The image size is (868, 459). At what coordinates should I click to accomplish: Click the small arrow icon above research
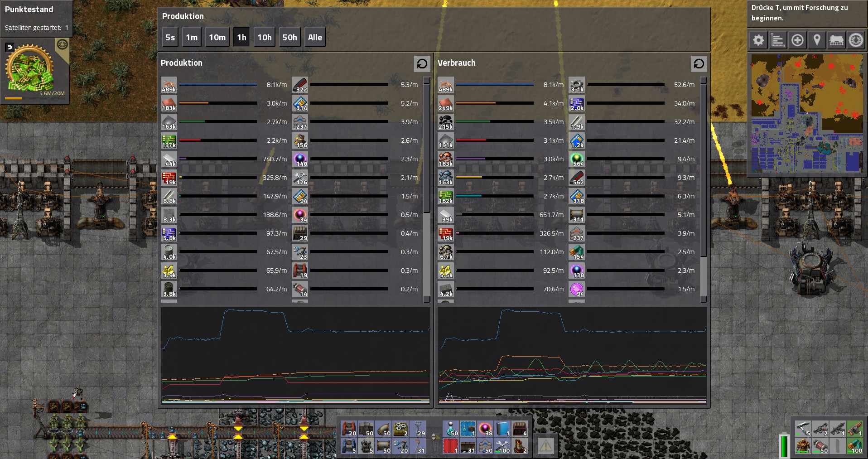9,47
